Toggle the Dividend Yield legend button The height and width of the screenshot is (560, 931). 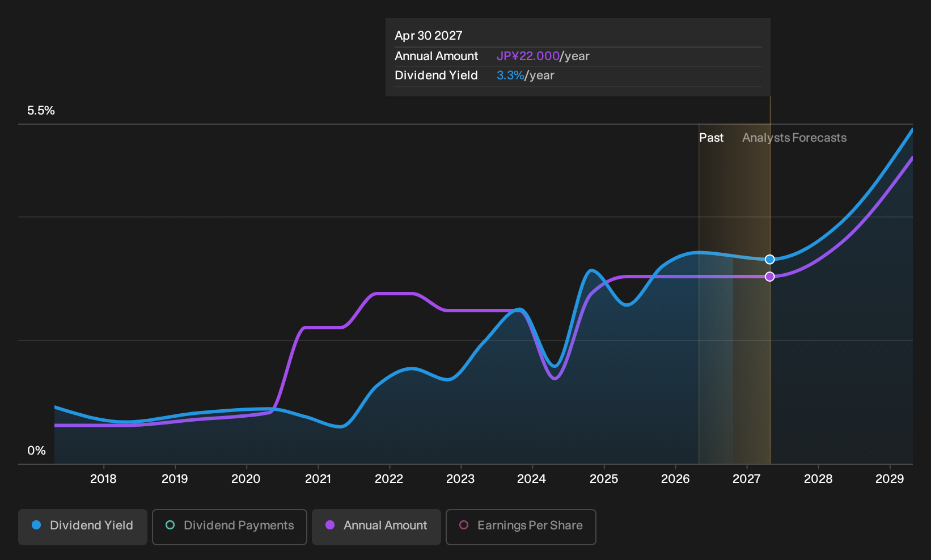(83, 527)
